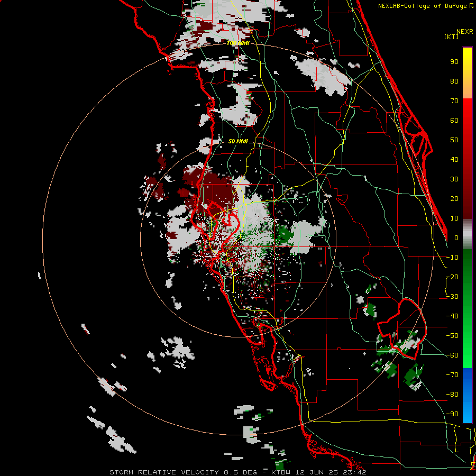Click the KTBW radar site identifier

pyautogui.click(x=282, y=472)
